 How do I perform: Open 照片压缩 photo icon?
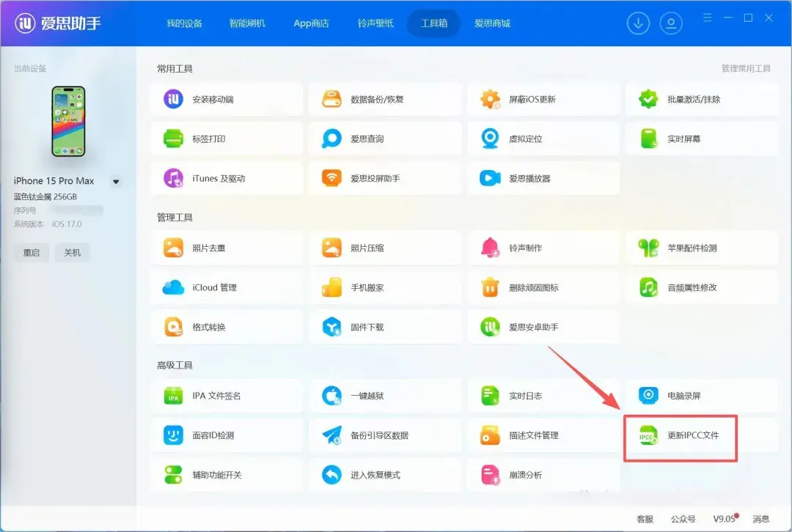tap(332, 248)
